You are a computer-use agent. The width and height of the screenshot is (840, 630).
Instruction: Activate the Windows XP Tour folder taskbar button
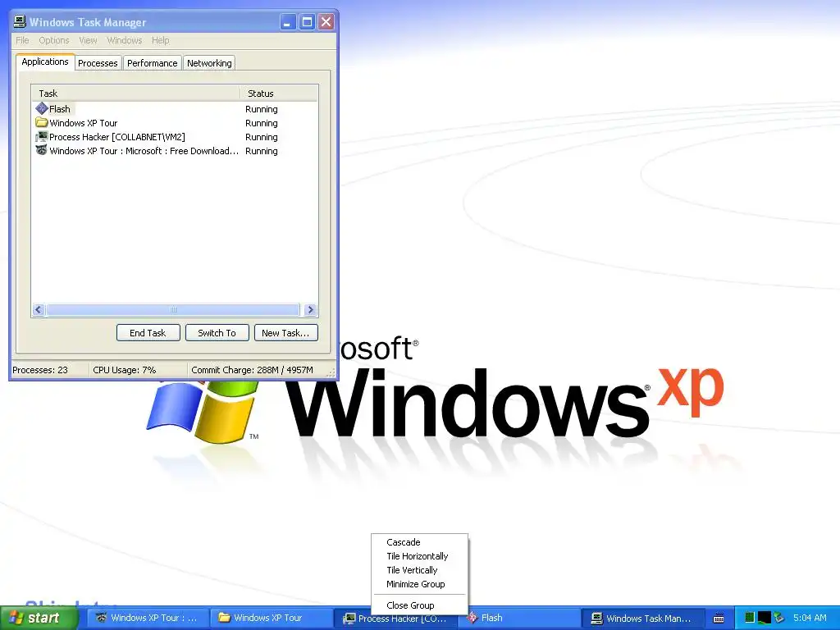coord(272,619)
